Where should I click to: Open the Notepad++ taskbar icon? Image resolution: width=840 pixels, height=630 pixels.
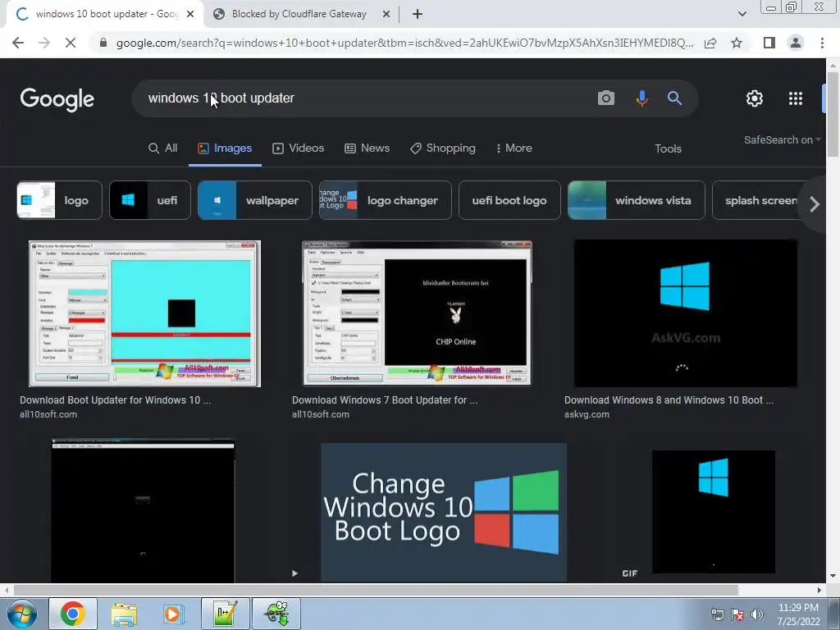pos(226,614)
